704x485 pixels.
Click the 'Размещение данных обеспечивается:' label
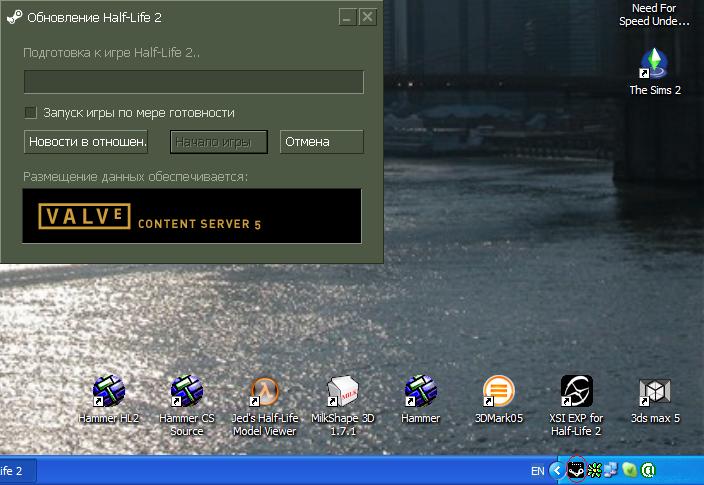[x=135, y=176]
